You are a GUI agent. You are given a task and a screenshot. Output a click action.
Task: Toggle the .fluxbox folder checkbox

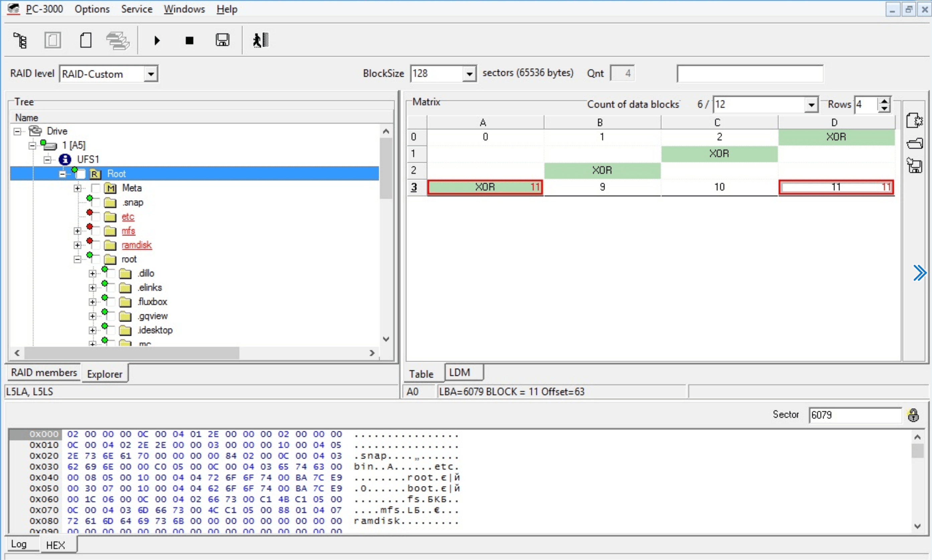(111, 302)
